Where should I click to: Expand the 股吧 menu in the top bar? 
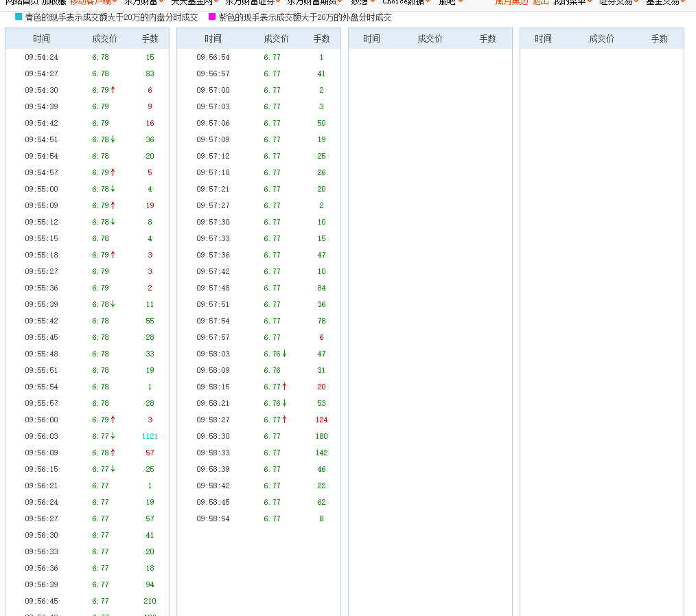tap(450, 2)
